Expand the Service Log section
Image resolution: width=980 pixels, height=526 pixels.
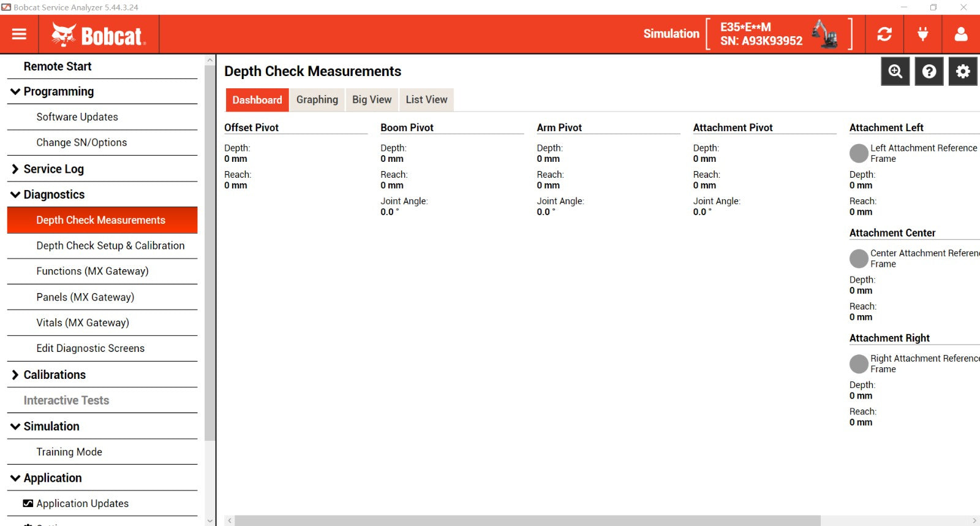[16, 169]
